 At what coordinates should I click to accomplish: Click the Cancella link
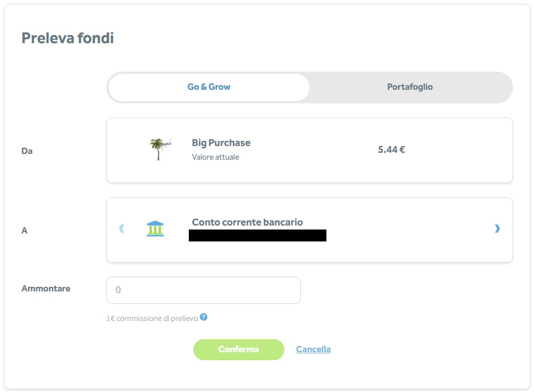click(313, 349)
